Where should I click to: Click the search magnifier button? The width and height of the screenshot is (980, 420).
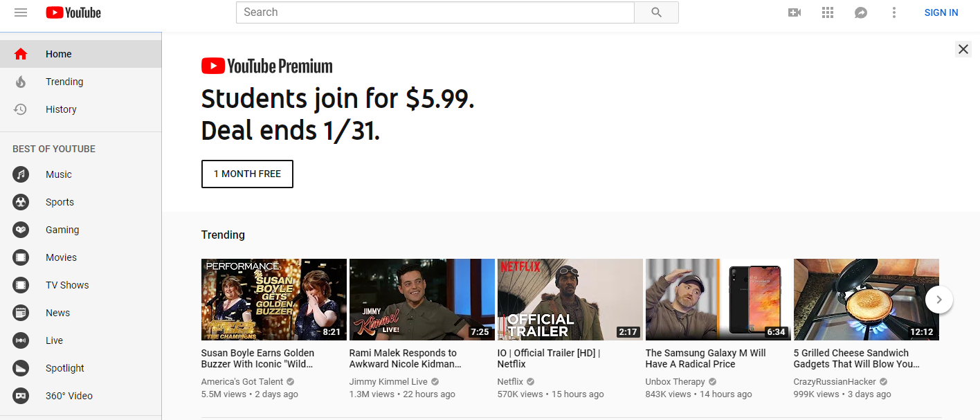(656, 12)
